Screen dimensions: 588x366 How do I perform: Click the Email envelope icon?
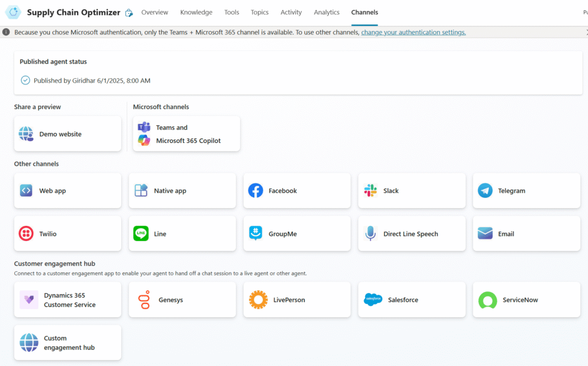[x=485, y=233]
